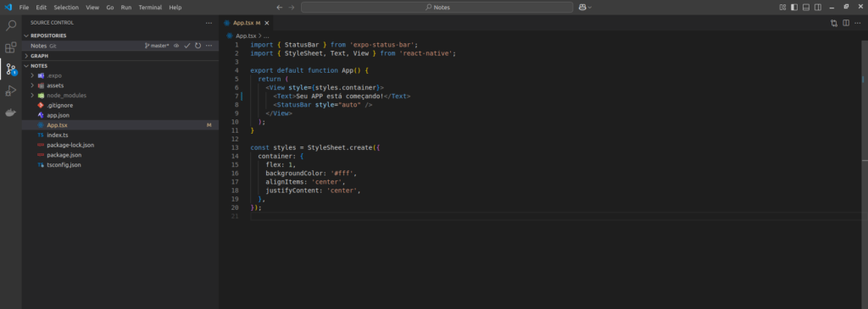
Task: Open package.json in the file tree
Action: pos(64,155)
